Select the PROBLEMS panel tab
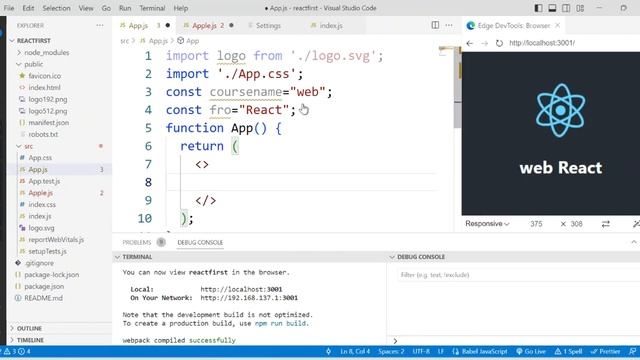Image resolution: width=640 pixels, height=360 pixels. (137, 242)
